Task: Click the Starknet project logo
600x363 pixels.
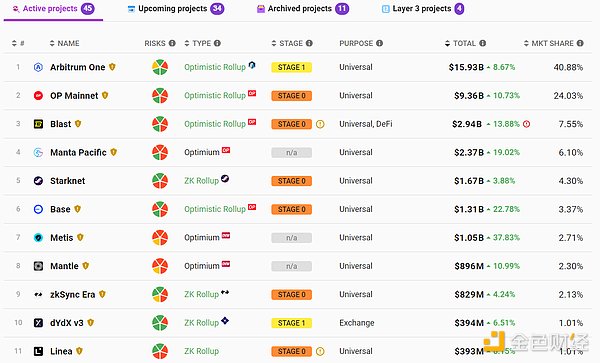Action: 38,181
